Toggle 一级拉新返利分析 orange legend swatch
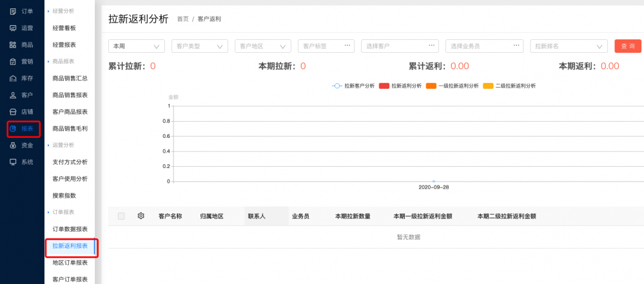 point(431,86)
